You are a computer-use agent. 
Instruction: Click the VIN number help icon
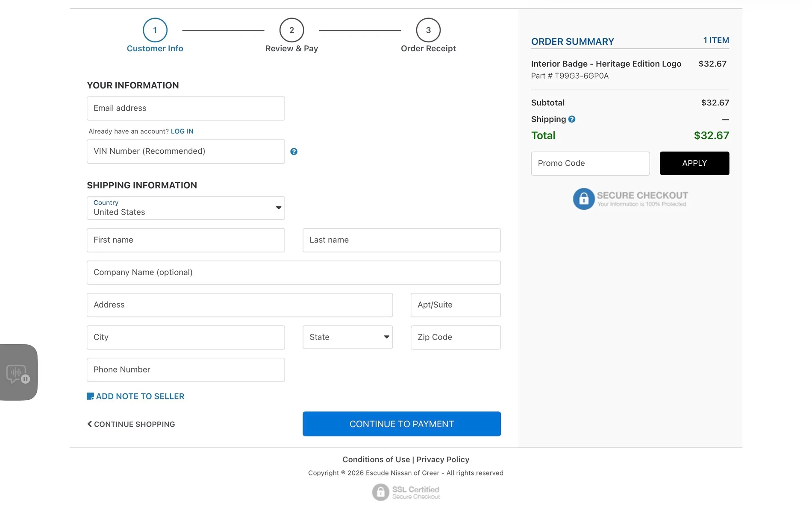[294, 152]
